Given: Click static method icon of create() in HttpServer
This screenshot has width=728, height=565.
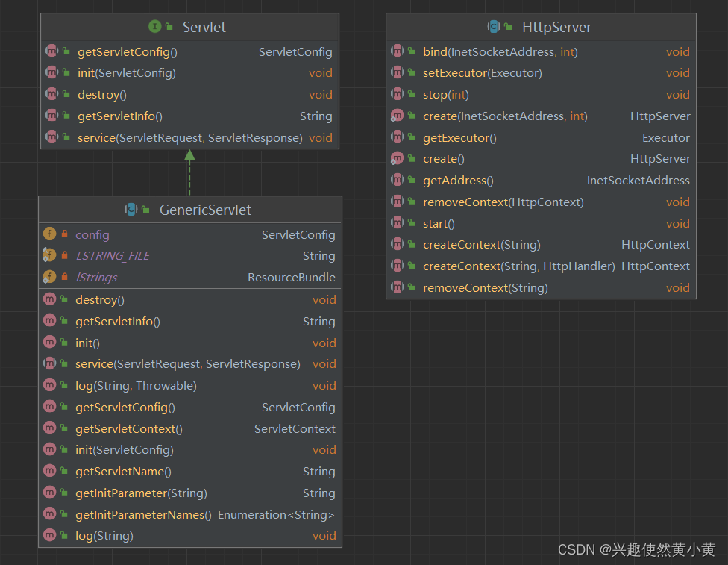Looking at the screenshot, I should pos(397,158).
